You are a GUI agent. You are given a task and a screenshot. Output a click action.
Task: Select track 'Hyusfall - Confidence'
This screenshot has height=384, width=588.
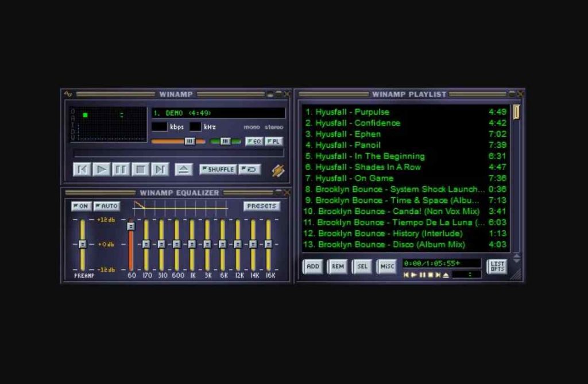406,123
